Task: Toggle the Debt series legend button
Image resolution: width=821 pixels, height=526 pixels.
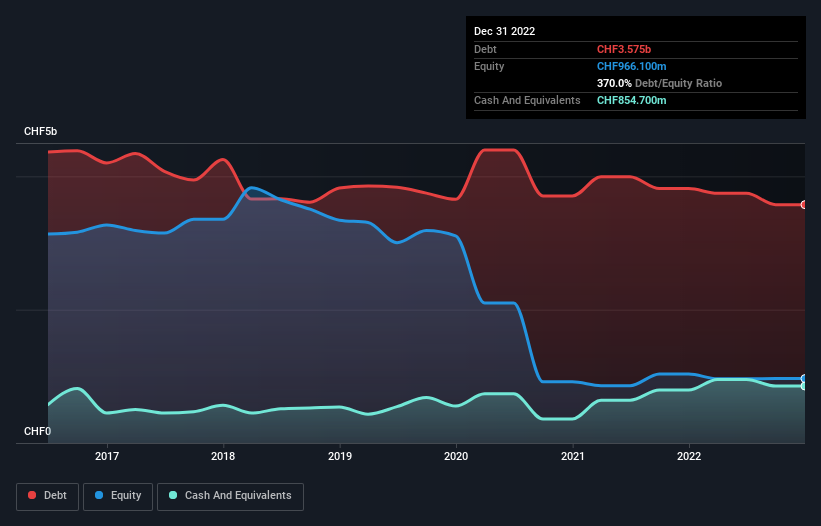Action: (x=47, y=496)
